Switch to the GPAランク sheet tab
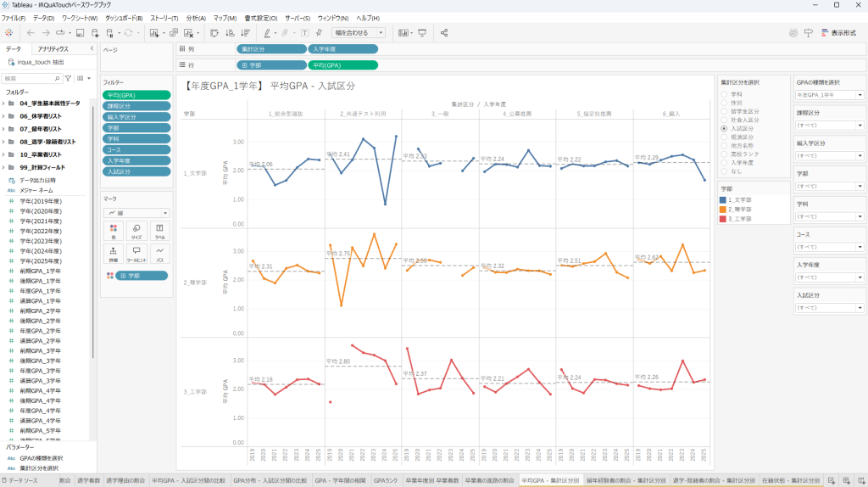The image size is (868, 487). [x=386, y=480]
